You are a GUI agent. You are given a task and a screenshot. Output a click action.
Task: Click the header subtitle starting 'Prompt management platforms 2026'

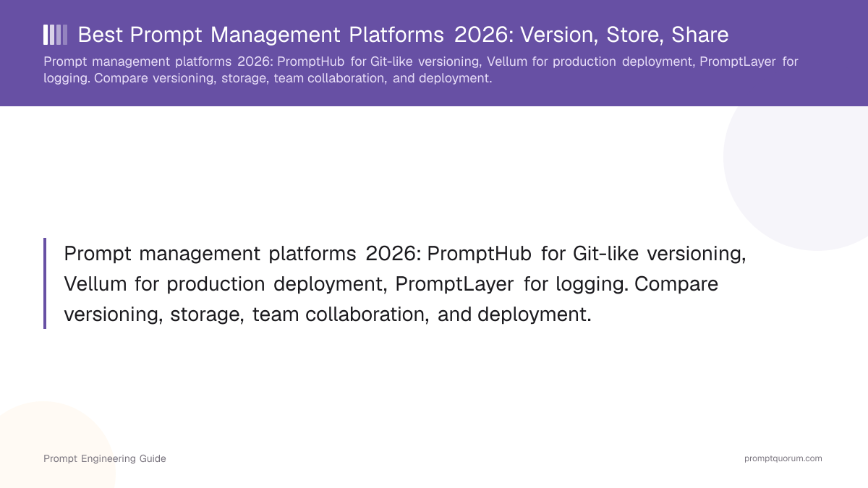point(420,69)
